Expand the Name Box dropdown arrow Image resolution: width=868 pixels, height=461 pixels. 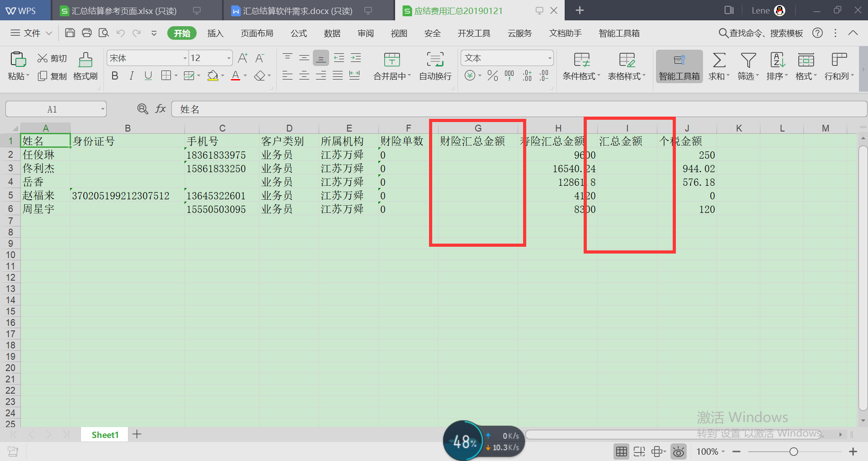click(x=103, y=109)
